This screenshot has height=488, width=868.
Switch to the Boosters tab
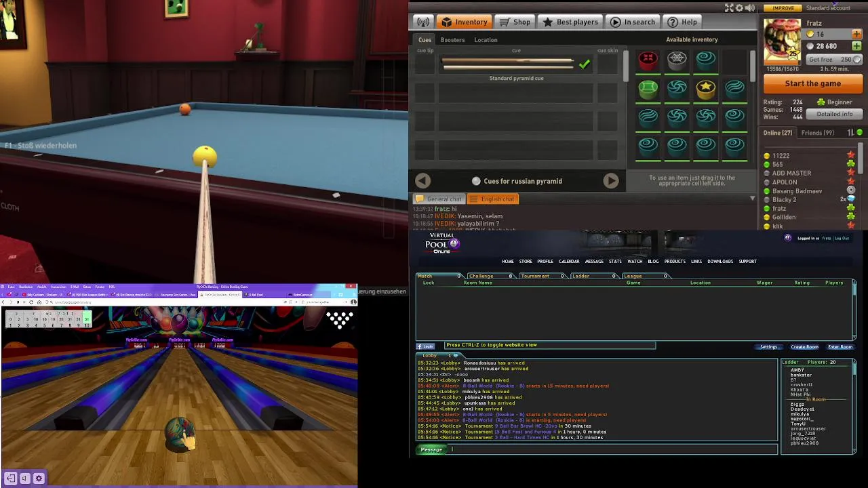tap(452, 40)
